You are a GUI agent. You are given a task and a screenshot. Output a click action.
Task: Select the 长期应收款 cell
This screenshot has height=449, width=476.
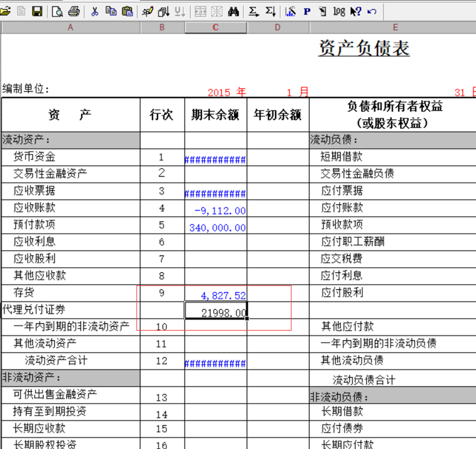[x=71, y=429]
